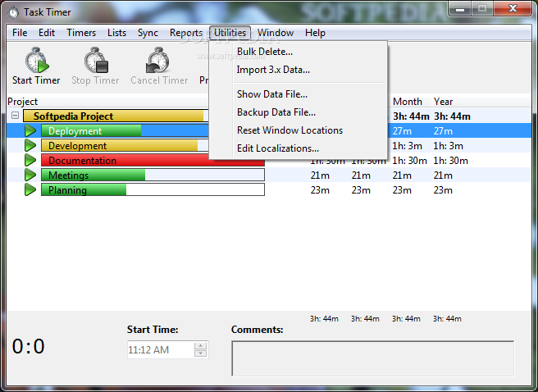Open the Lists menu

click(116, 33)
